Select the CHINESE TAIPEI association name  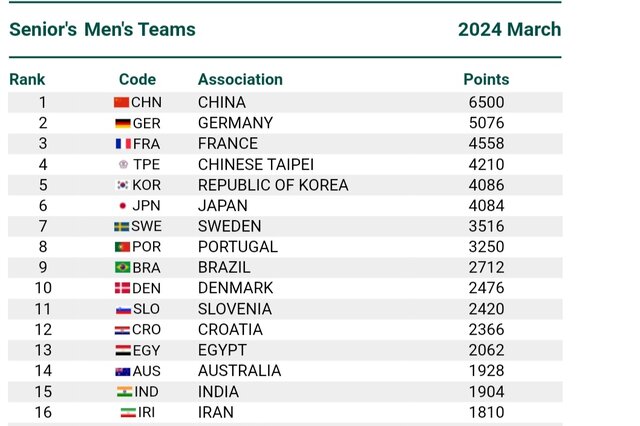(256, 164)
